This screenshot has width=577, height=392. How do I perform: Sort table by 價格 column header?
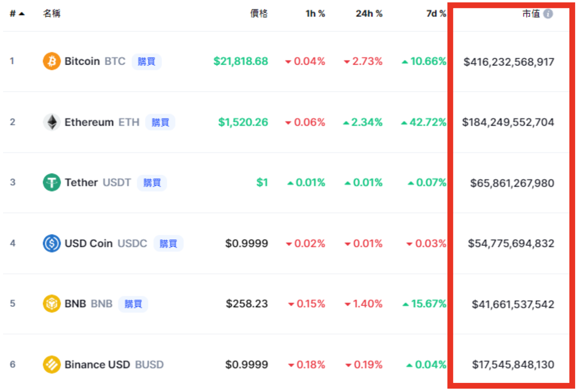[259, 14]
